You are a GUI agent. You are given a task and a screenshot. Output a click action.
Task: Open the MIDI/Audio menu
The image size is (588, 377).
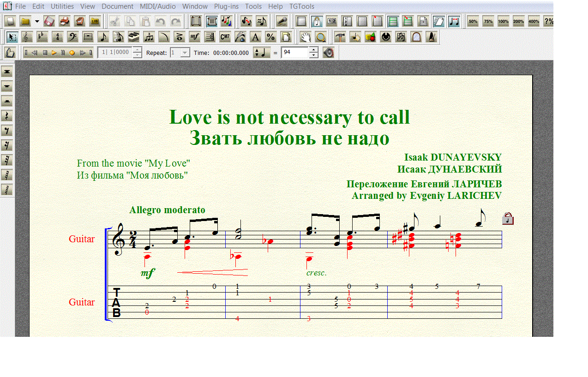click(x=158, y=6)
